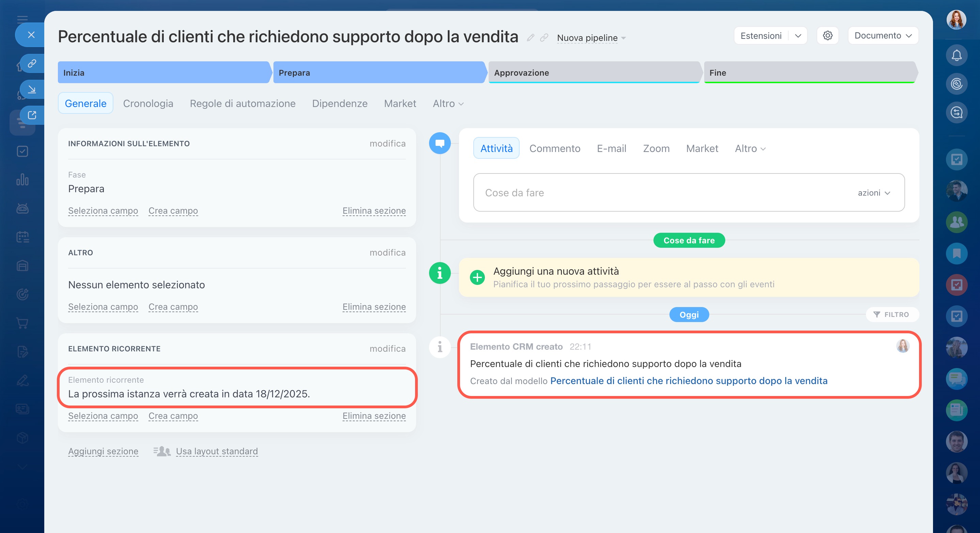Select the Commento tab
The width and height of the screenshot is (980, 533).
point(554,148)
